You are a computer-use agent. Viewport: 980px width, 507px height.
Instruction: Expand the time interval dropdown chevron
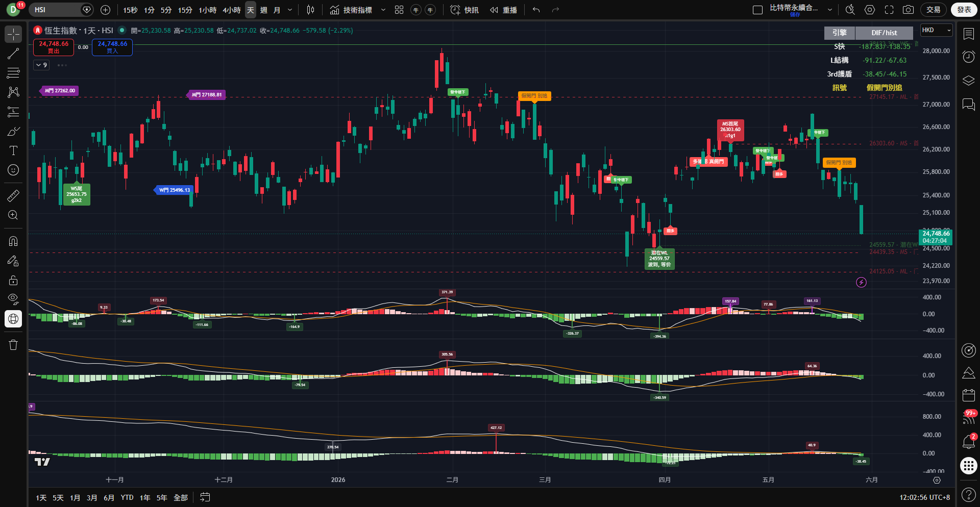point(290,10)
